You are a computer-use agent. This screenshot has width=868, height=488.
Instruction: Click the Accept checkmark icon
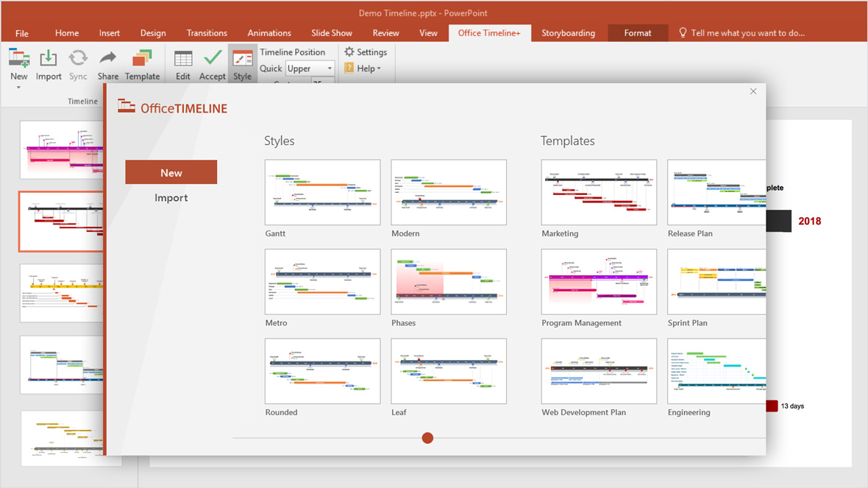[213, 57]
